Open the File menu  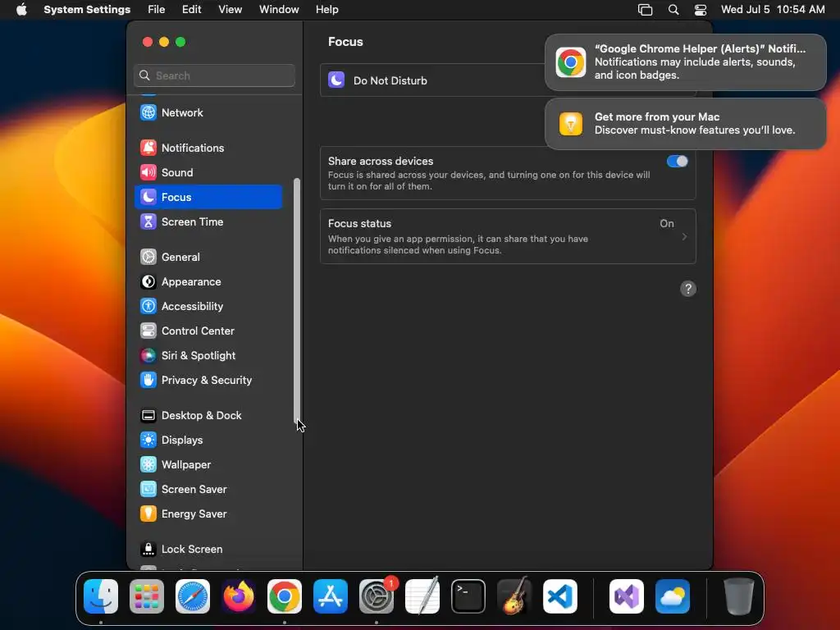157,10
